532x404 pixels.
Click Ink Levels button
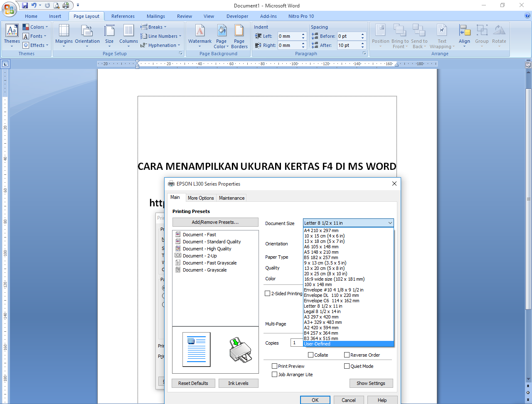[x=238, y=383]
